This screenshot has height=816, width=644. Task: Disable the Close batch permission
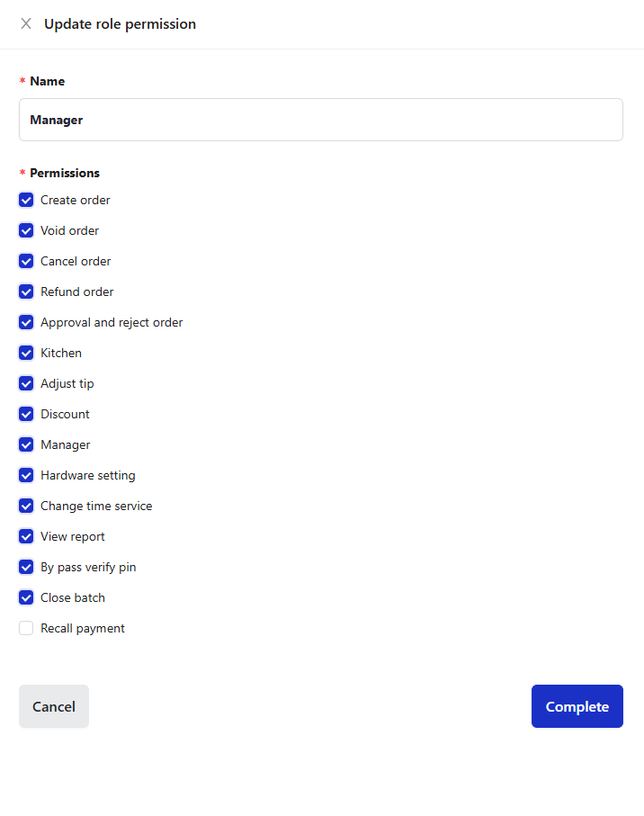[25, 597]
